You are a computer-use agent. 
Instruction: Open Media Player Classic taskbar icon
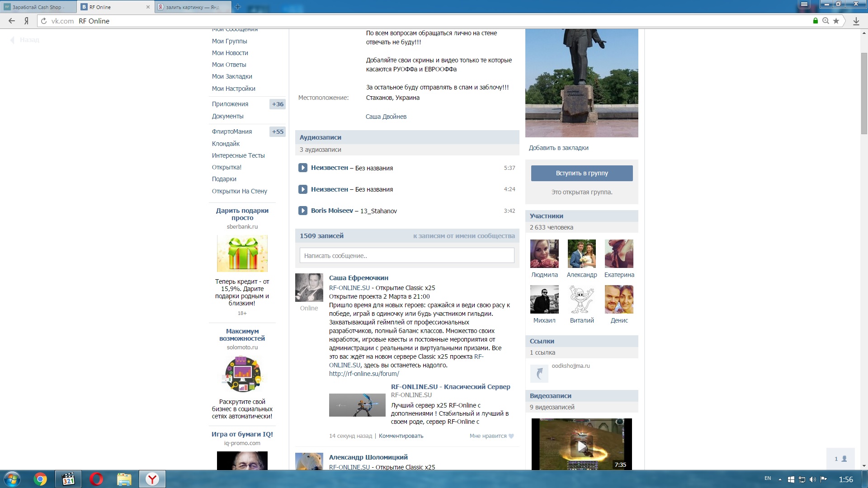[x=68, y=479]
